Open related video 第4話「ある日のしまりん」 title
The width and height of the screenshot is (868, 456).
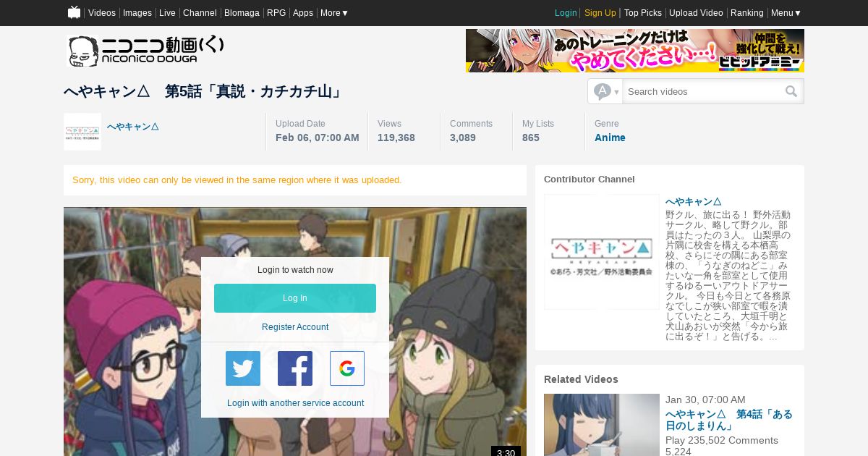[x=729, y=420]
